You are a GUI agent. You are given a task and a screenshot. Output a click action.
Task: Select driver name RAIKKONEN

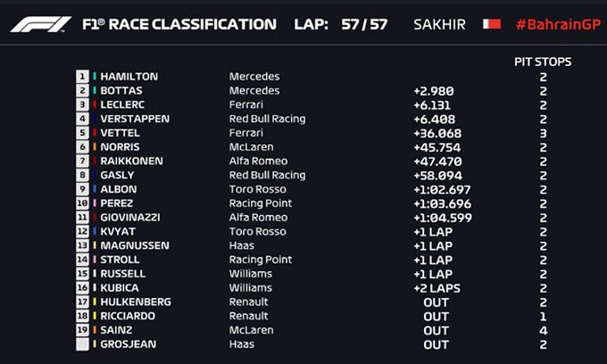click(131, 161)
